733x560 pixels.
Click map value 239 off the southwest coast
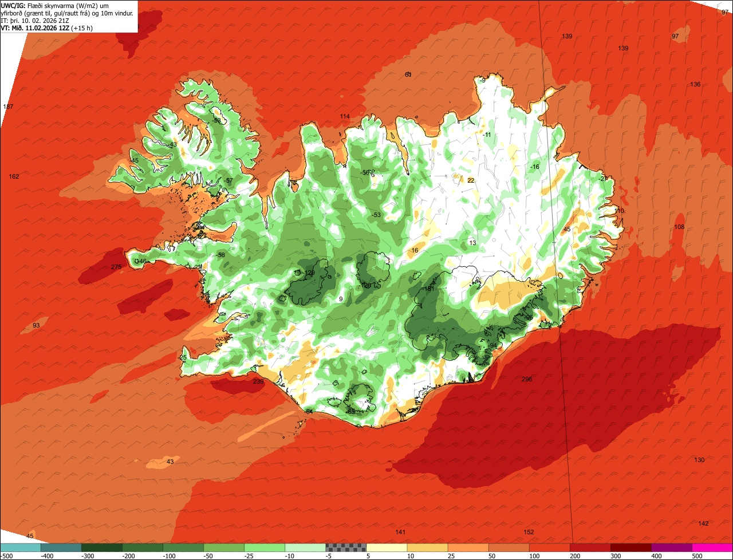coord(258,381)
